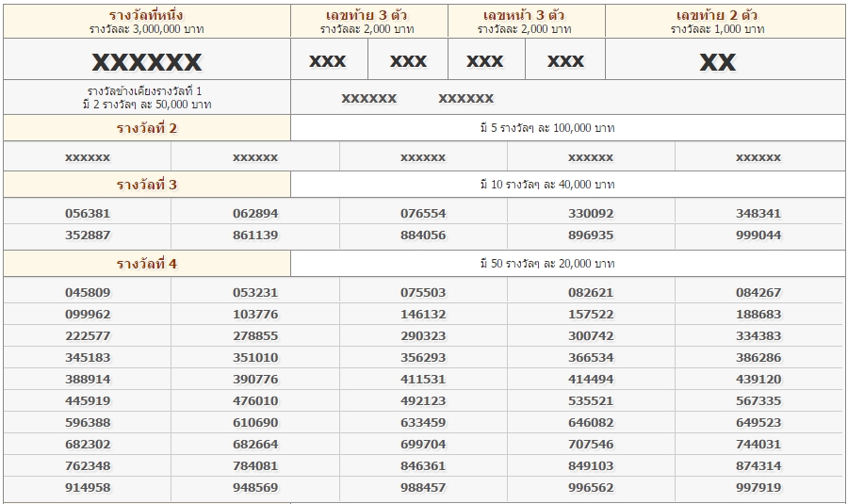Select number 290323 in fourth prize
This screenshot has height=504, width=848.
[423, 335]
